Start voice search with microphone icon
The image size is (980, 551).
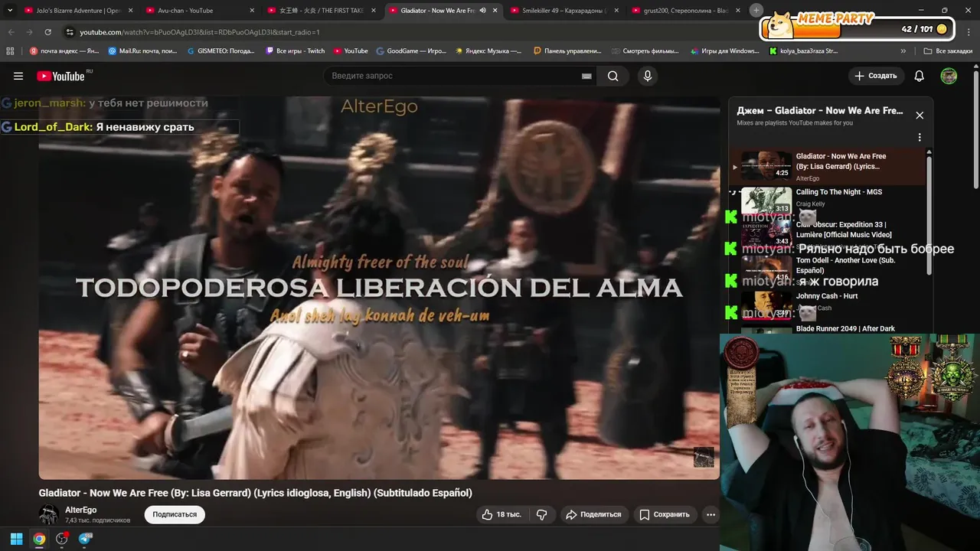point(647,76)
